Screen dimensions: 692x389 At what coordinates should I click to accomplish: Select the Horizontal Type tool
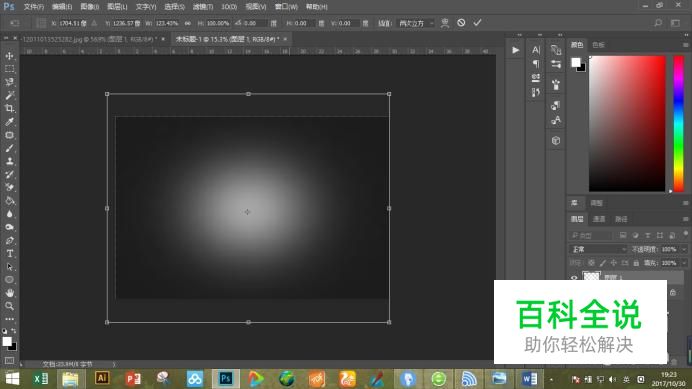9,254
